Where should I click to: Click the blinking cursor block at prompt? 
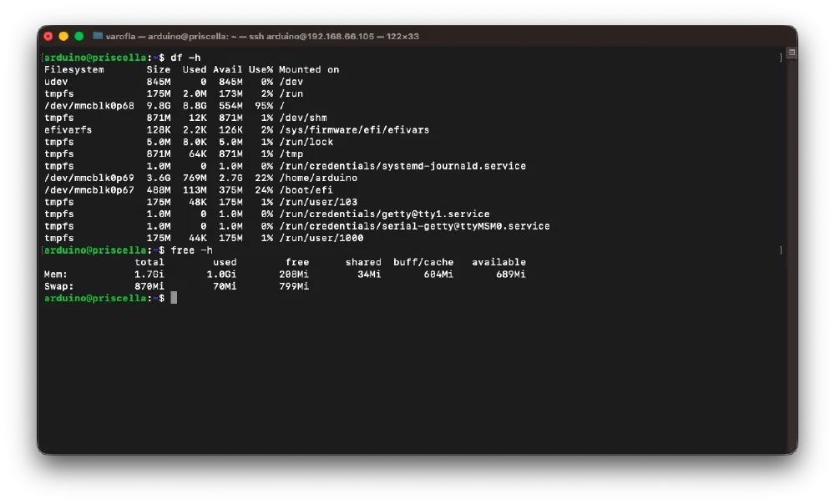pyautogui.click(x=174, y=298)
